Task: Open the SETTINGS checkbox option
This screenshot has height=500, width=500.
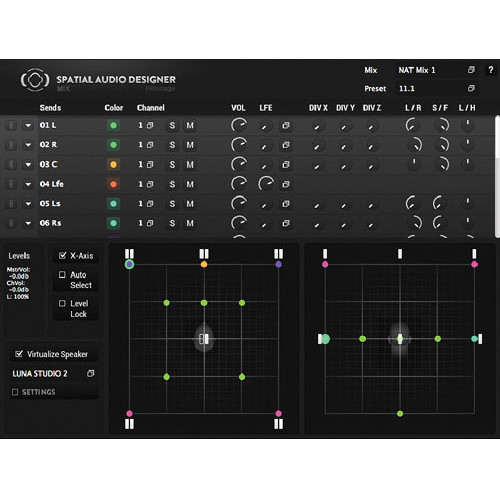Action: (15, 392)
